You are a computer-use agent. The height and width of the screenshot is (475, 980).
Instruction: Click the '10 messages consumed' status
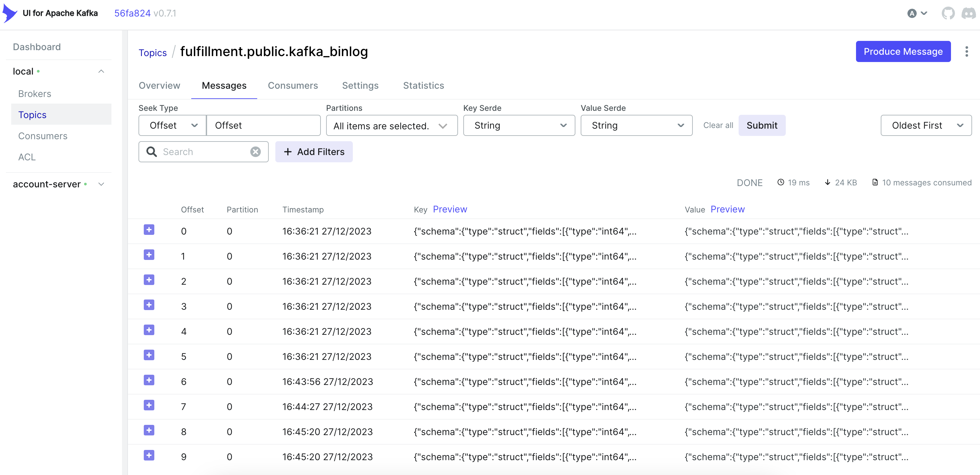pyautogui.click(x=921, y=183)
